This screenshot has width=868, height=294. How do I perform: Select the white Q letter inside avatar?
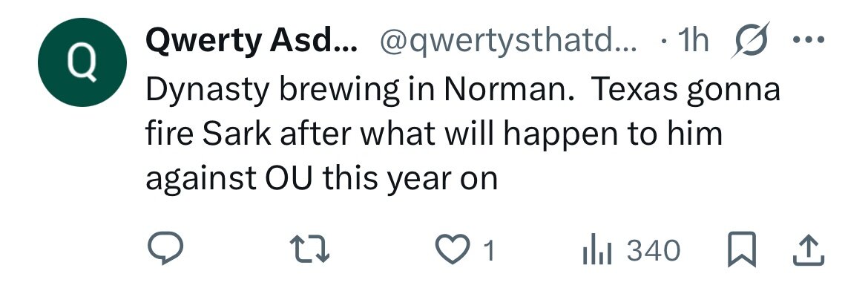pyautogui.click(x=82, y=63)
